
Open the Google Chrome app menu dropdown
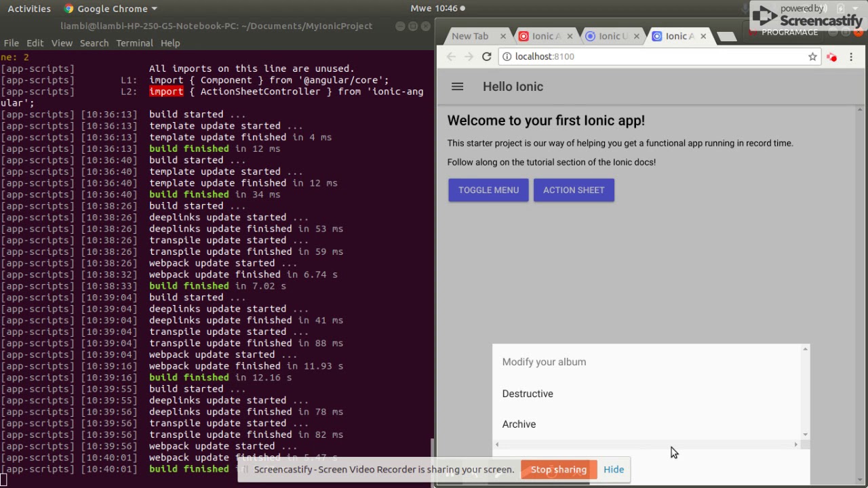click(111, 8)
